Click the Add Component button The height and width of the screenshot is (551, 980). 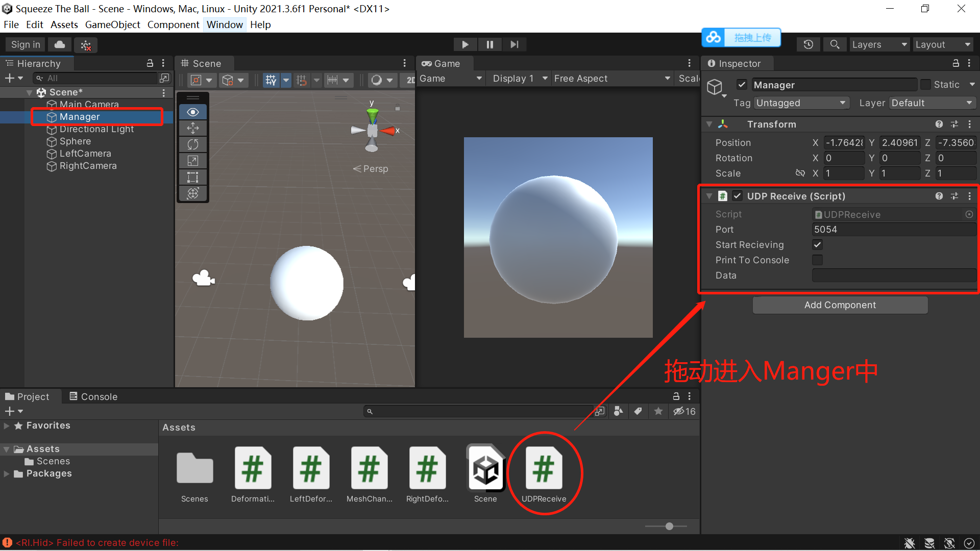840,305
